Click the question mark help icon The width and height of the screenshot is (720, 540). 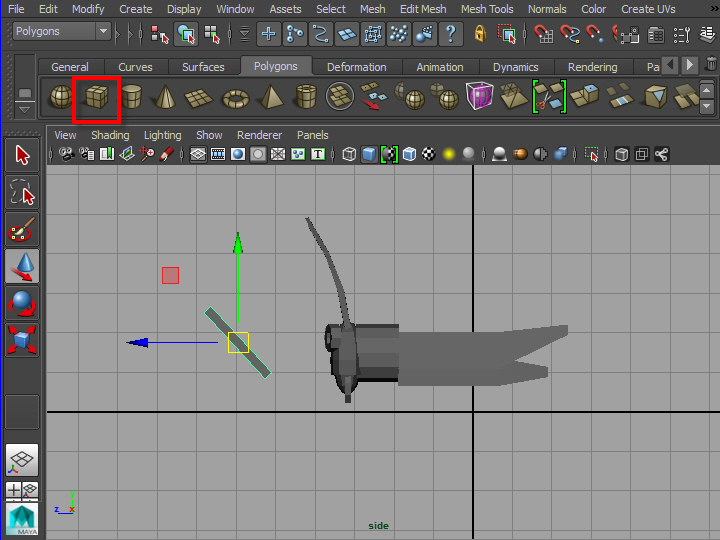(451, 34)
